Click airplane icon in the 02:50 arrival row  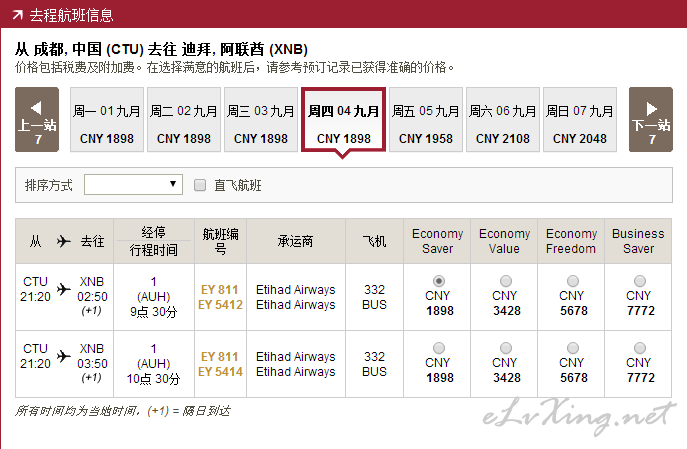64,289
